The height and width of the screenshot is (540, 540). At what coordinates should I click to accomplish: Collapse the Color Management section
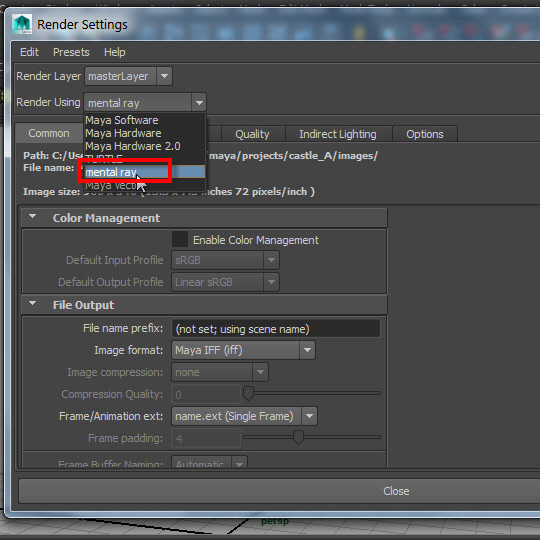click(x=33, y=216)
